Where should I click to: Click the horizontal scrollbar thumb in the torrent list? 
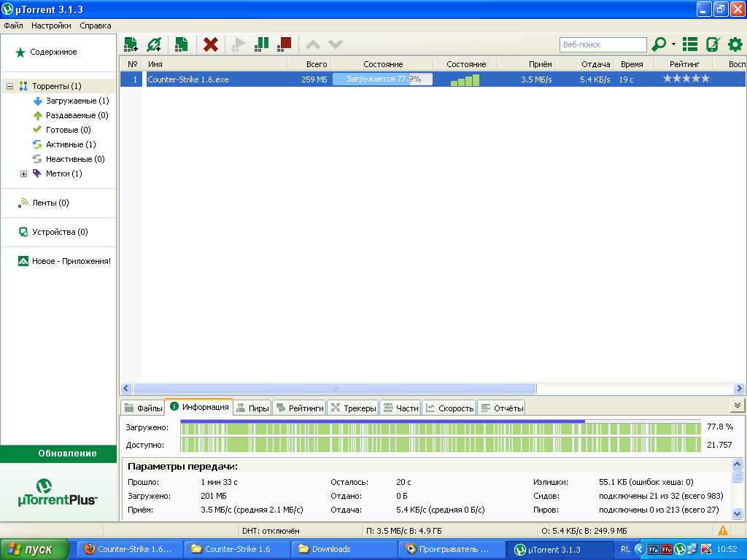(x=334, y=389)
